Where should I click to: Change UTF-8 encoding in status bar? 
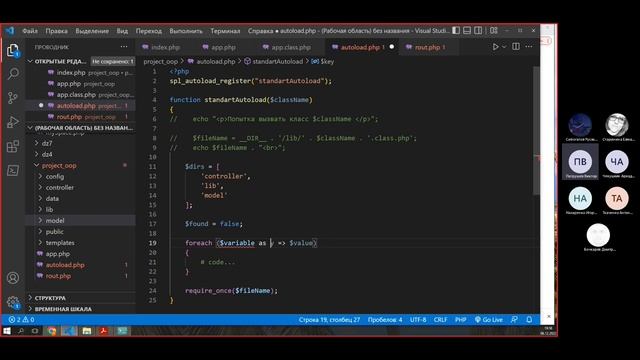click(x=418, y=320)
